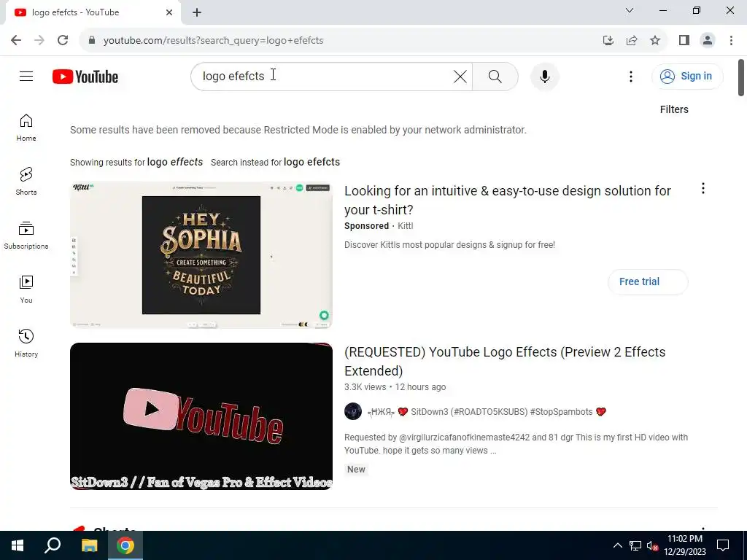Screen dimensions: 747x560
Task: Click Kittl advertiser name
Action: click(x=405, y=226)
